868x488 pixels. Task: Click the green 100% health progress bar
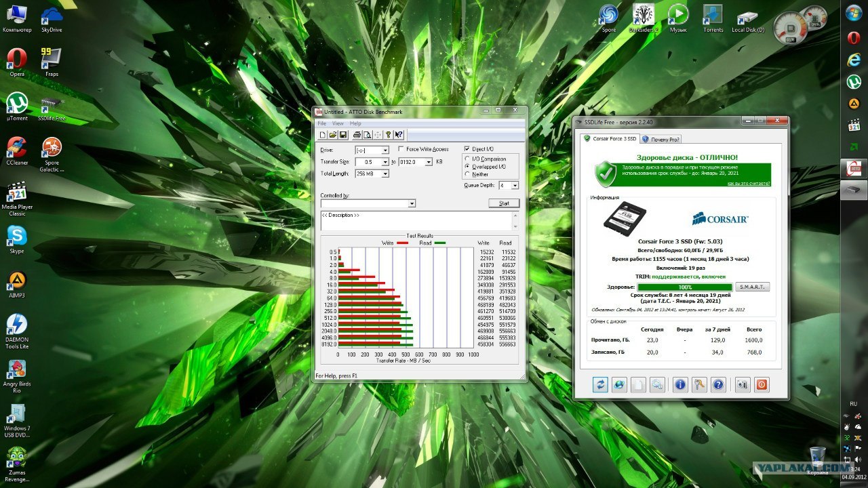pyautogui.click(x=685, y=287)
